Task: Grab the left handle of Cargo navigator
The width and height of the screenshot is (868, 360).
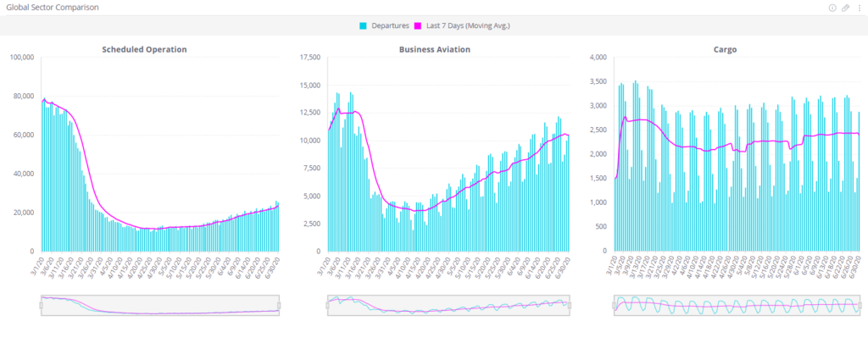Action: tap(615, 305)
